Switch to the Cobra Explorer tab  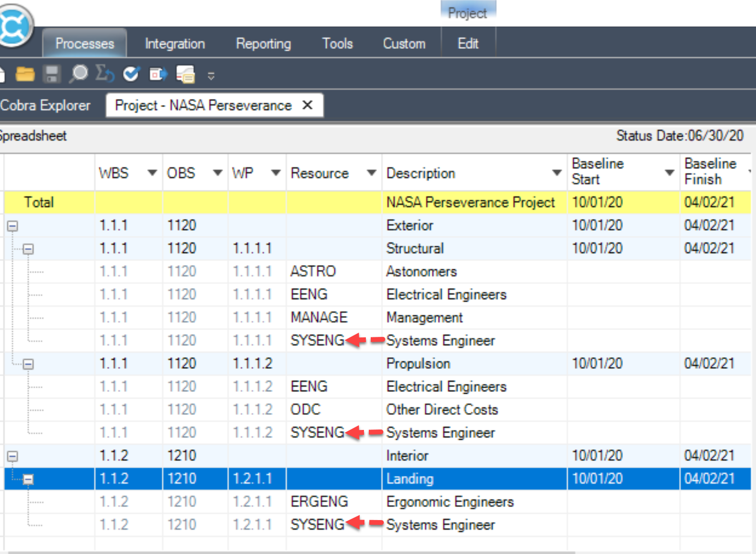(45, 105)
